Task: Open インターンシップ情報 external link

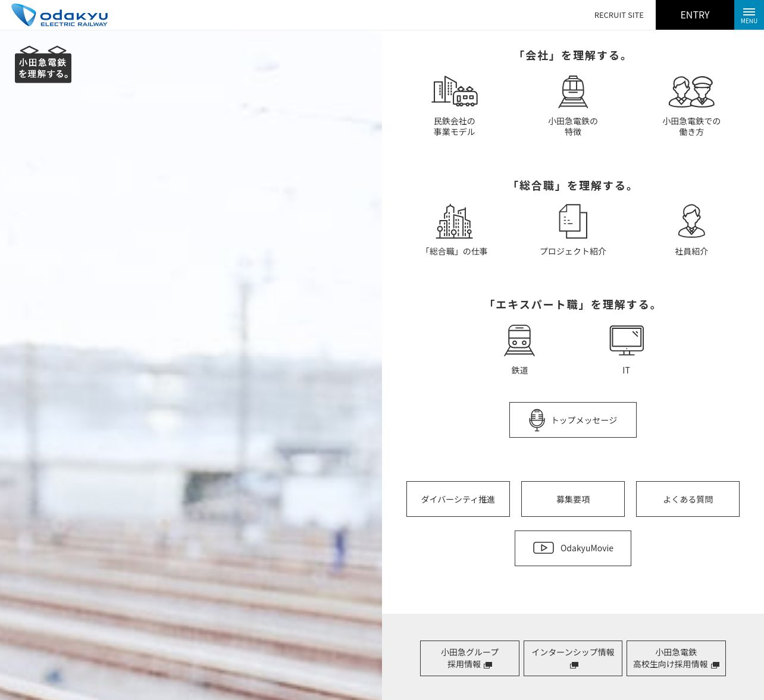Action: [x=573, y=658]
